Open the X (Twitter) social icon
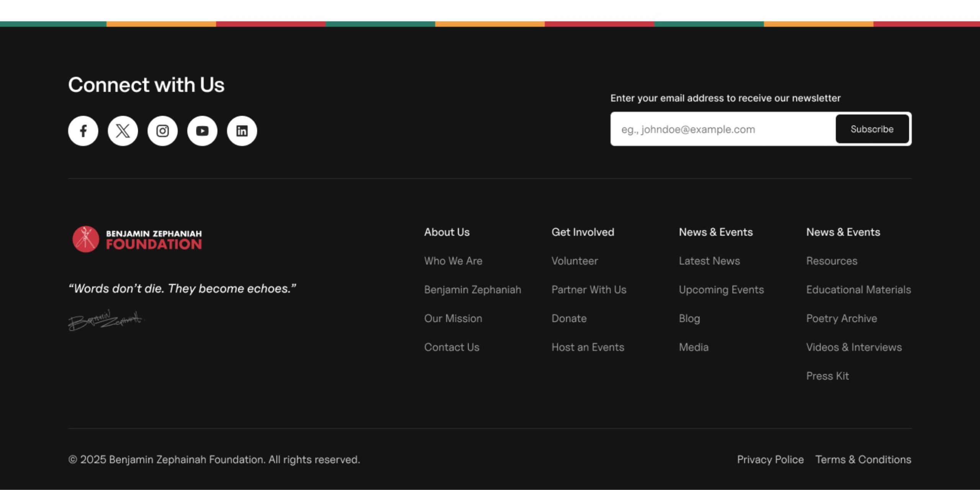The image size is (980, 490). pyautogui.click(x=123, y=131)
